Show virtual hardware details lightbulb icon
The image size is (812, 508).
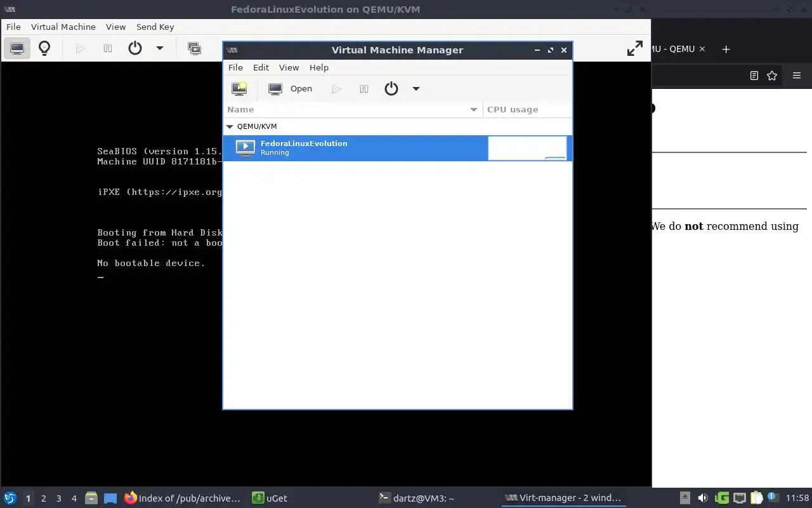(x=44, y=48)
